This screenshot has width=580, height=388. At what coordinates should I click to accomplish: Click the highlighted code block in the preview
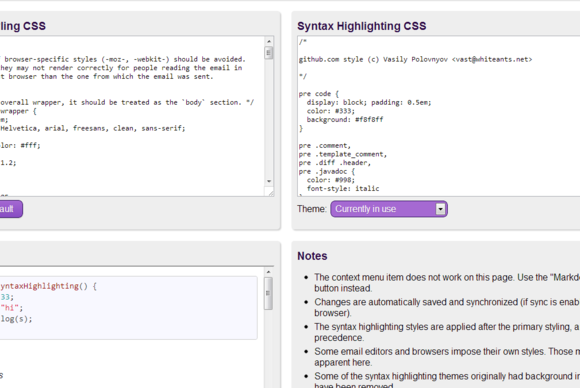pyautogui.click(x=128, y=307)
